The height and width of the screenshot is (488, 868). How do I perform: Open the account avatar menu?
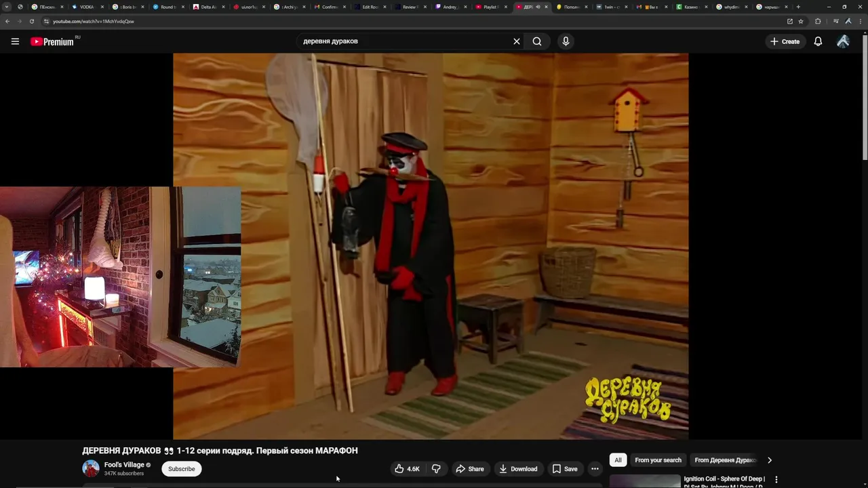pyautogui.click(x=843, y=41)
